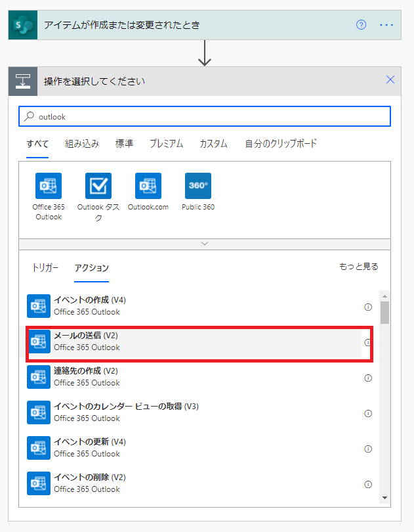Switch to the 標準 tab
This screenshot has width=414, height=532.
pos(124,144)
